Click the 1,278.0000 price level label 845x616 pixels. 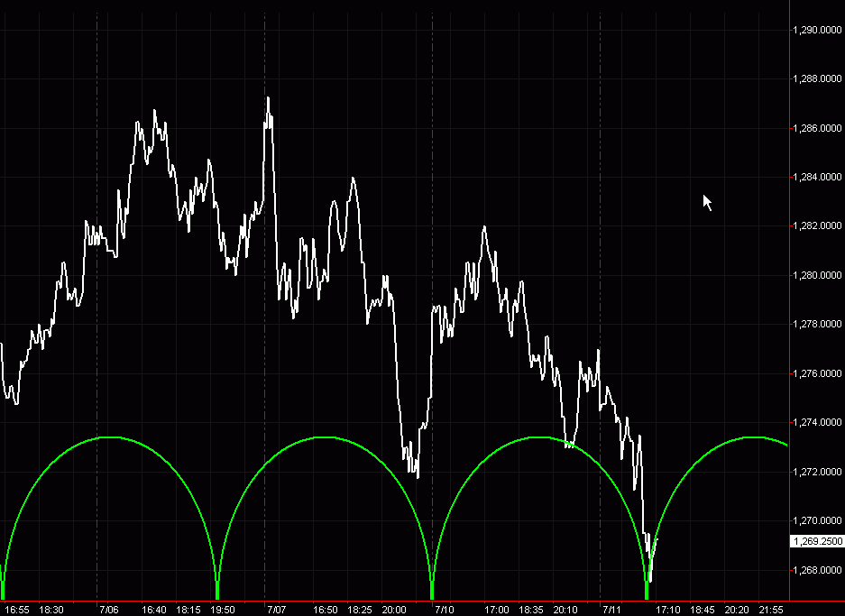pyautogui.click(x=817, y=324)
